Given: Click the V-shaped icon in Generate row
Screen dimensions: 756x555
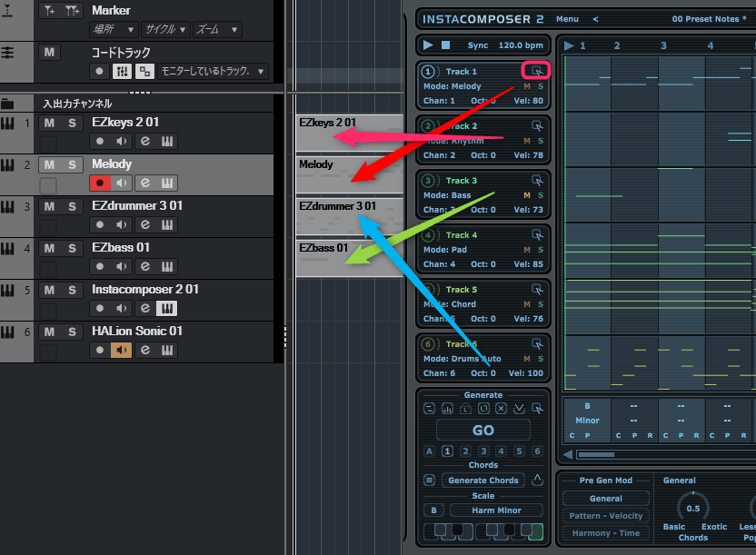Looking at the screenshot, I should [x=519, y=409].
